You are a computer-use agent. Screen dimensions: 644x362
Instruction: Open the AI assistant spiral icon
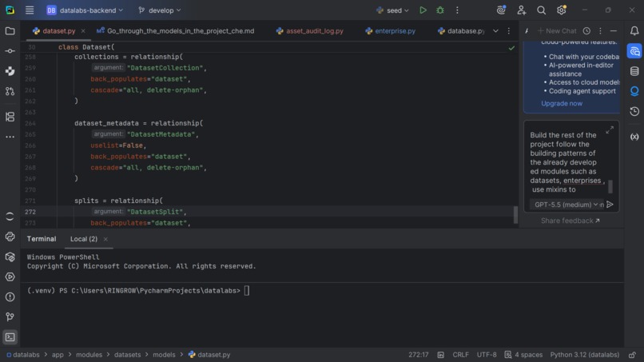click(x=501, y=10)
